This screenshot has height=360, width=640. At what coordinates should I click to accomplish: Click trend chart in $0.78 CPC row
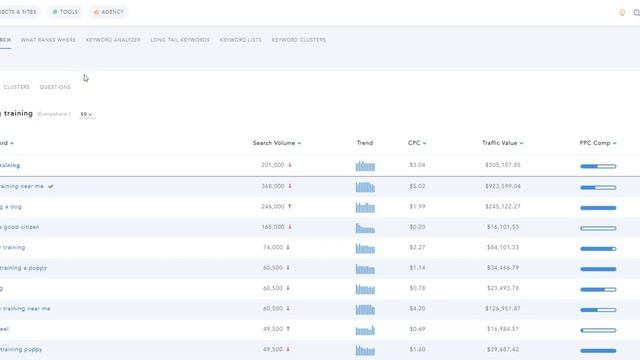(365, 289)
